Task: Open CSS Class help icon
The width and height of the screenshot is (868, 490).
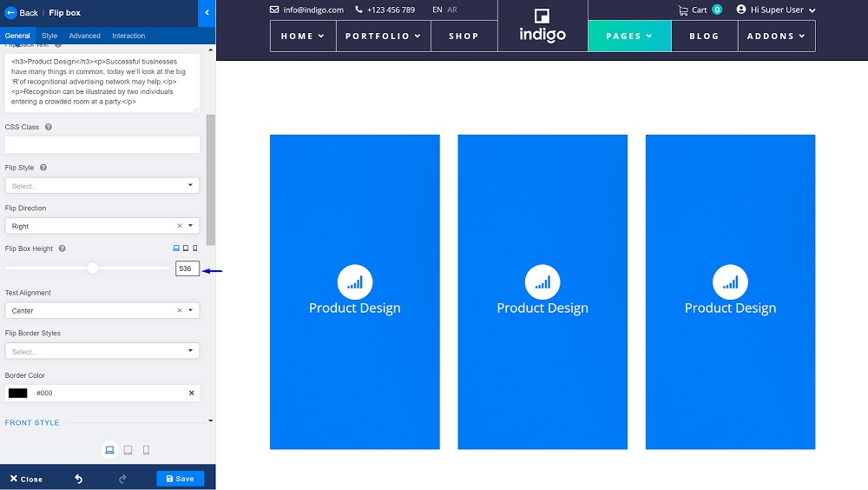Action: pyautogui.click(x=49, y=127)
